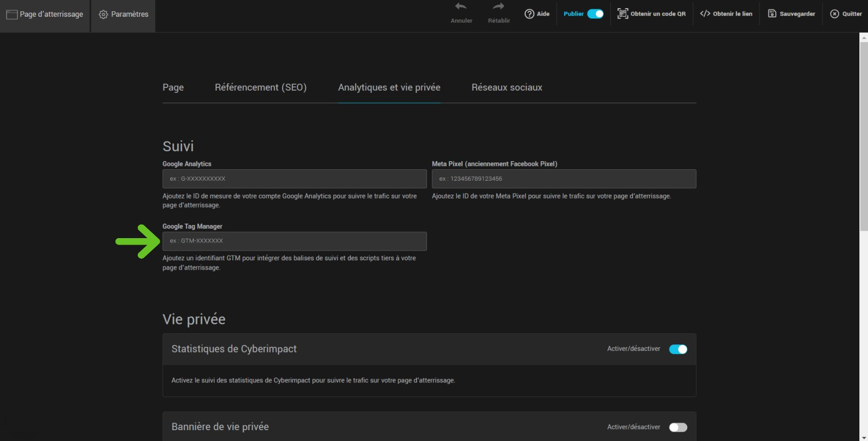Click the Paramètres gear icon
This screenshot has height=441, width=868.
tap(103, 15)
